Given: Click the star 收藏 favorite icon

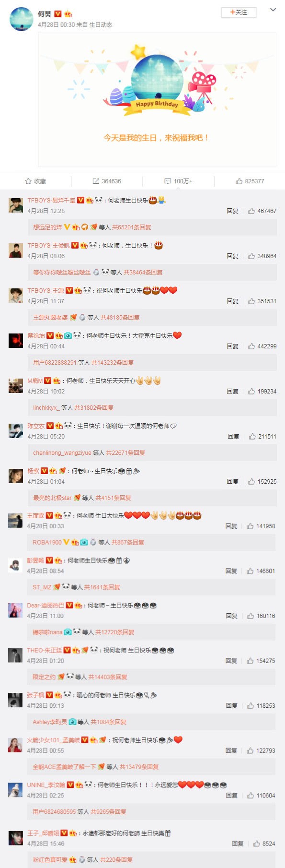Looking at the screenshot, I should (28, 181).
